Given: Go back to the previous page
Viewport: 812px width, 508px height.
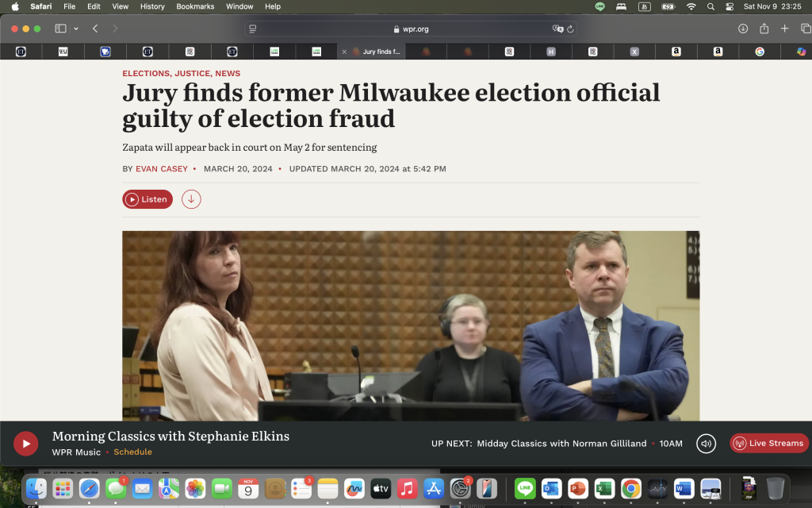Looking at the screenshot, I should 95,29.
